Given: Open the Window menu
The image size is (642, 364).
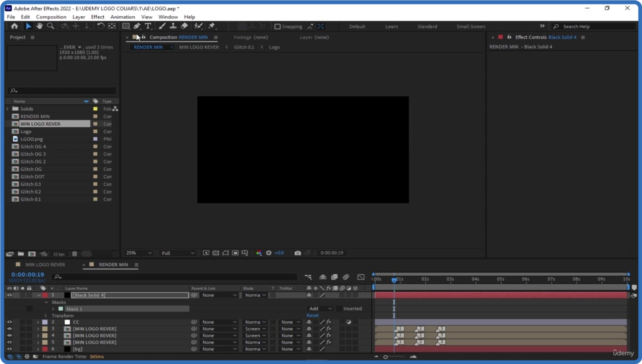Looking at the screenshot, I should click(x=168, y=17).
